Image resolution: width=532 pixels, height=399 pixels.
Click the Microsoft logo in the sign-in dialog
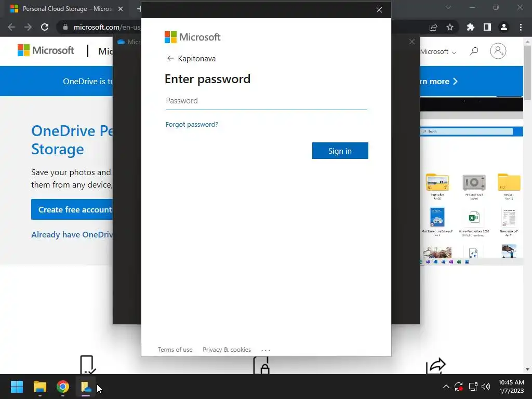[192, 37]
